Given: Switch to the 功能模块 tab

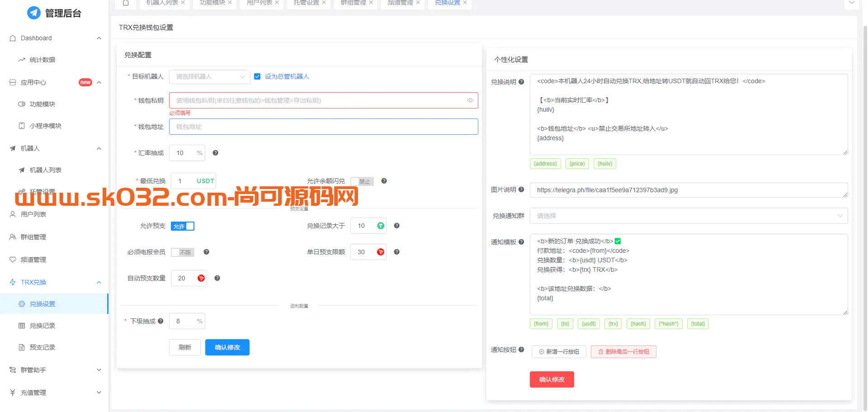Looking at the screenshot, I should (x=212, y=3).
